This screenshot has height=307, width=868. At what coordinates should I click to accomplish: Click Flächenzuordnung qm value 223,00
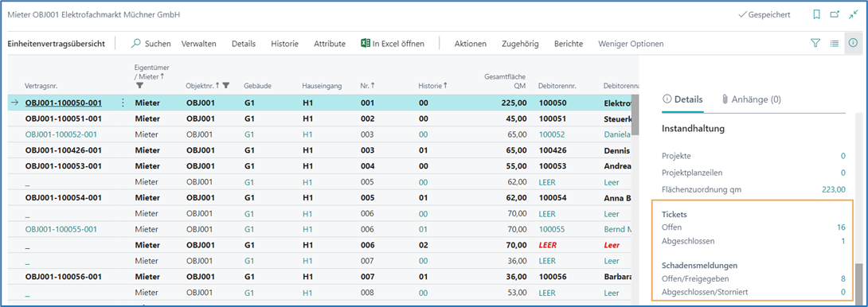click(833, 189)
